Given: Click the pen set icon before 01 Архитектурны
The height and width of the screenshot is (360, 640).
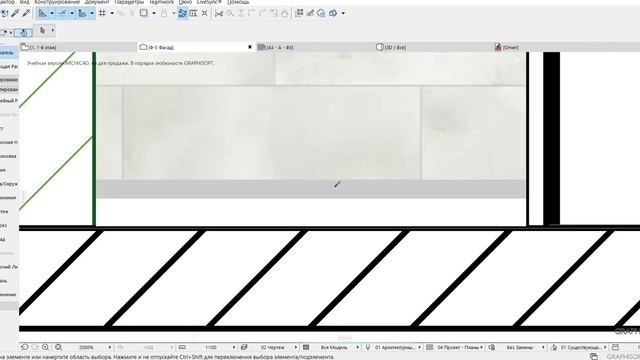Looking at the screenshot, I should 368,347.
